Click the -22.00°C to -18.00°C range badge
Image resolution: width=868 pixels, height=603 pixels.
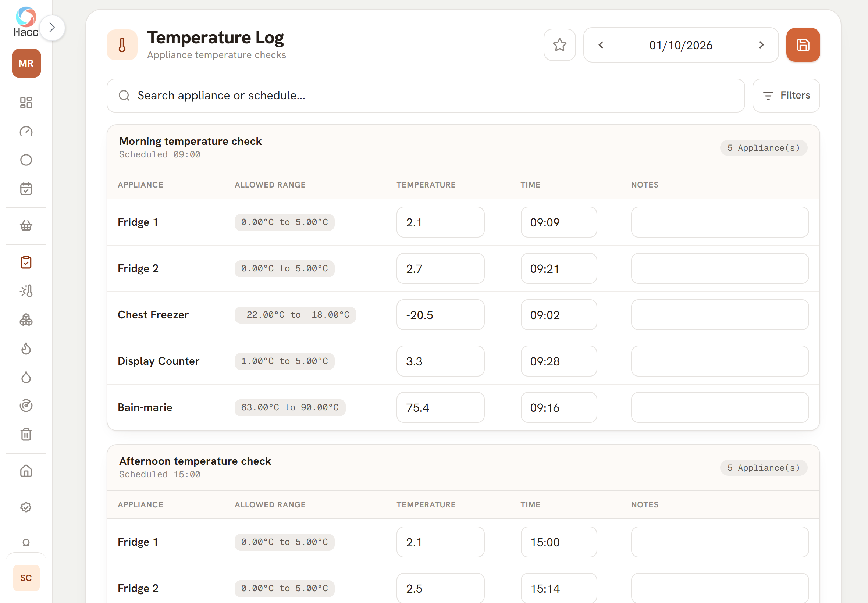(x=295, y=315)
